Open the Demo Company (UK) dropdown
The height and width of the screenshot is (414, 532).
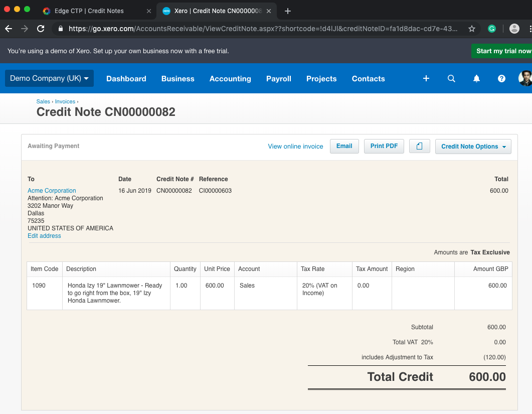(x=49, y=78)
